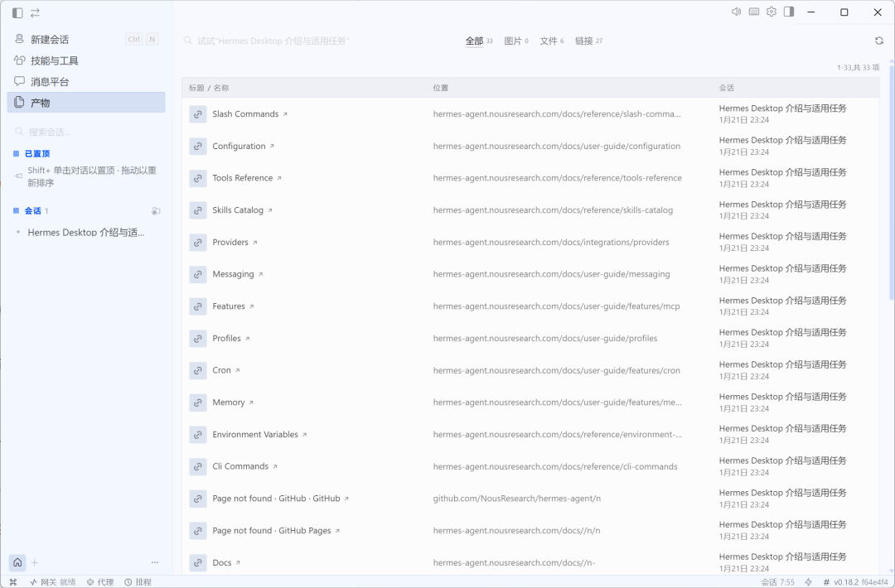Click the docs/user-guide/profiles location text
895x588 pixels.
coord(545,338)
